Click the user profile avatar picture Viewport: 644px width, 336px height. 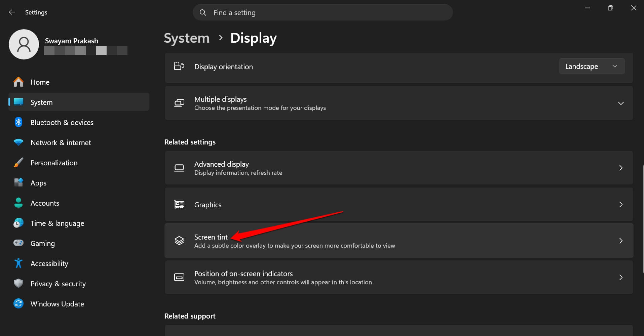pyautogui.click(x=24, y=44)
